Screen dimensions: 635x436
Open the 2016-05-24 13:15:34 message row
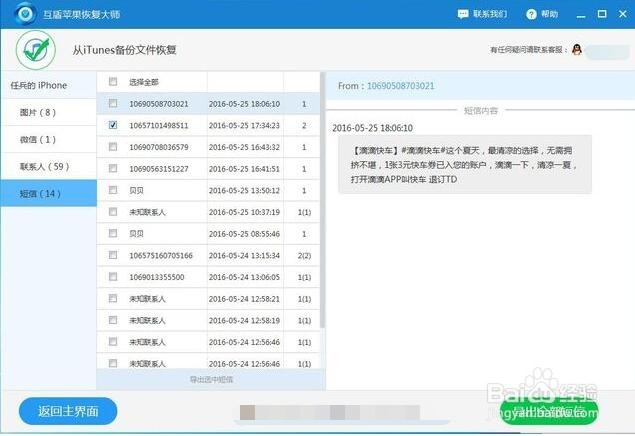point(208,255)
